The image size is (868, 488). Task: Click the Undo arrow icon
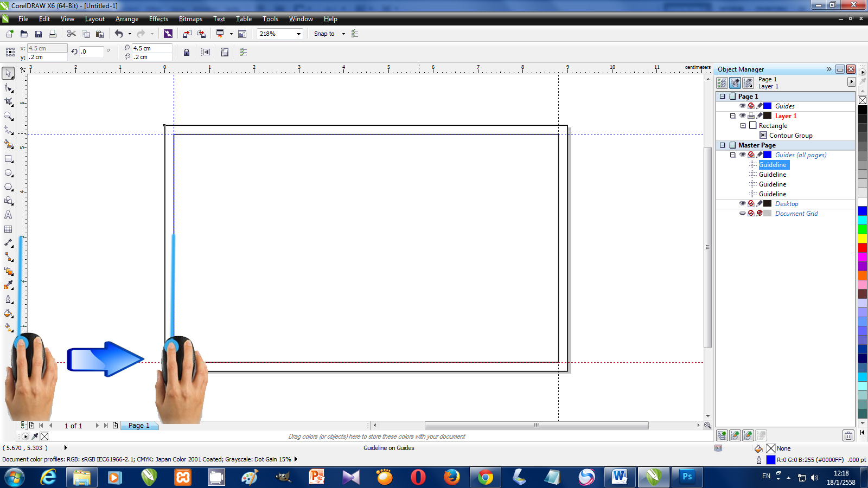119,34
